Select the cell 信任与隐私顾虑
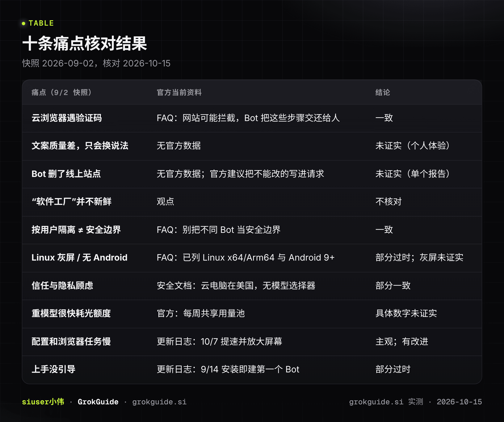The width and height of the screenshot is (504, 422). coord(62,286)
